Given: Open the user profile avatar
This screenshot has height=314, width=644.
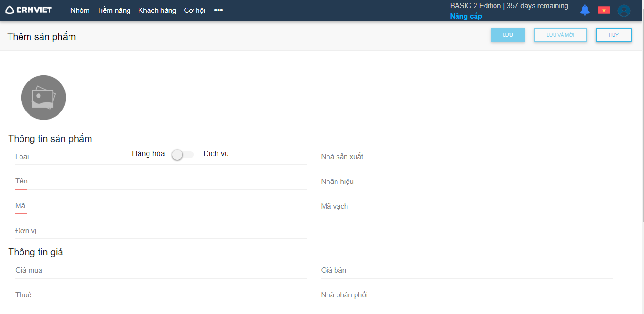Looking at the screenshot, I should pyautogui.click(x=624, y=10).
